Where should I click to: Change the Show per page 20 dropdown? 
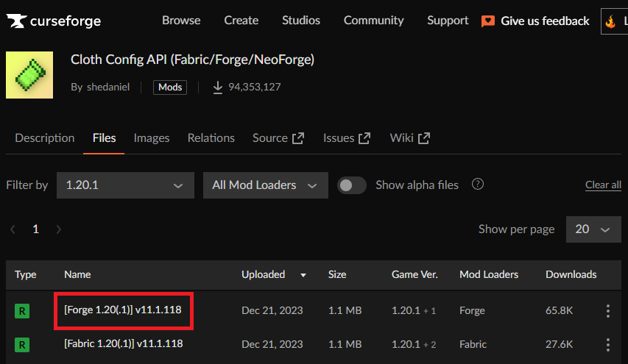pyautogui.click(x=593, y=229)
